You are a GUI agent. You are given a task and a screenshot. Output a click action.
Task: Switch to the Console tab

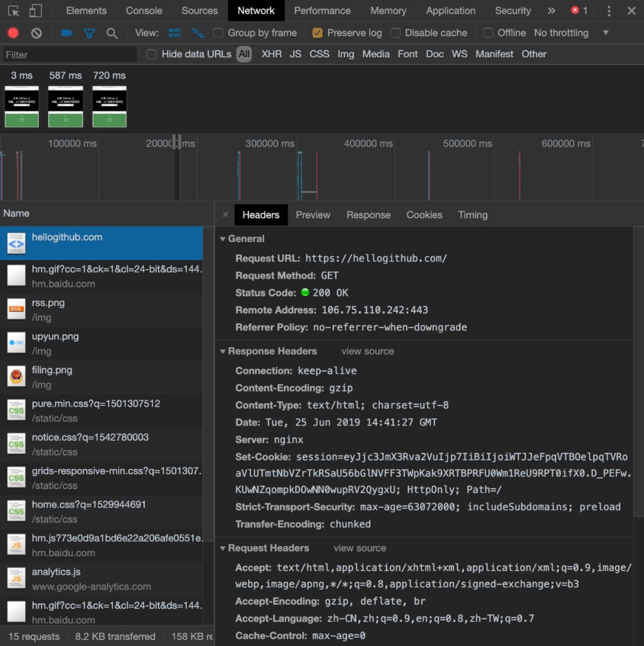(x=144, y=11)
